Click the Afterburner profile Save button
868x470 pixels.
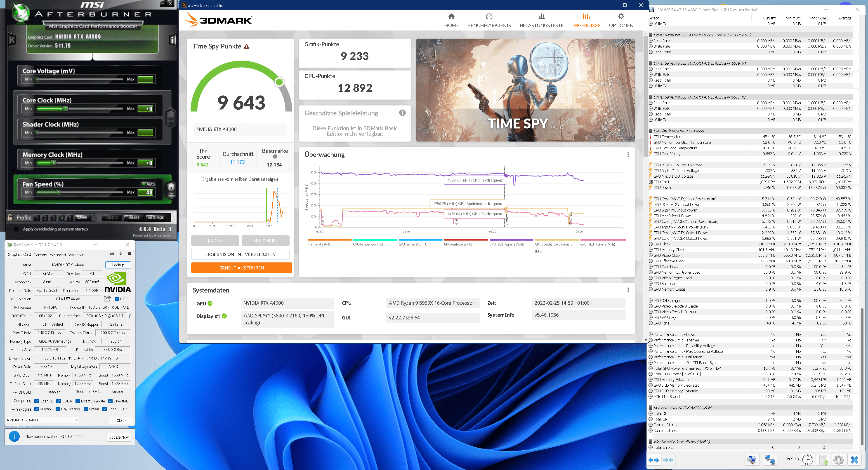tap(82, 217)
